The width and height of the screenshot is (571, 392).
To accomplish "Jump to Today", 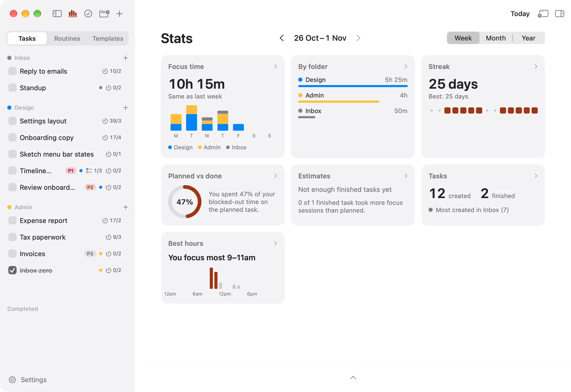I will tap(520, 14).
